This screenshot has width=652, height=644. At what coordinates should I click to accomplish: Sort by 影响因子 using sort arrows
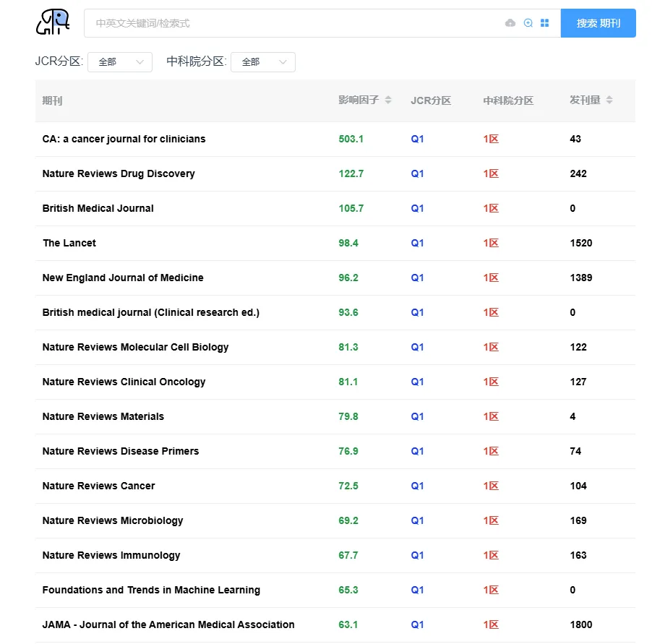(388, 100)
